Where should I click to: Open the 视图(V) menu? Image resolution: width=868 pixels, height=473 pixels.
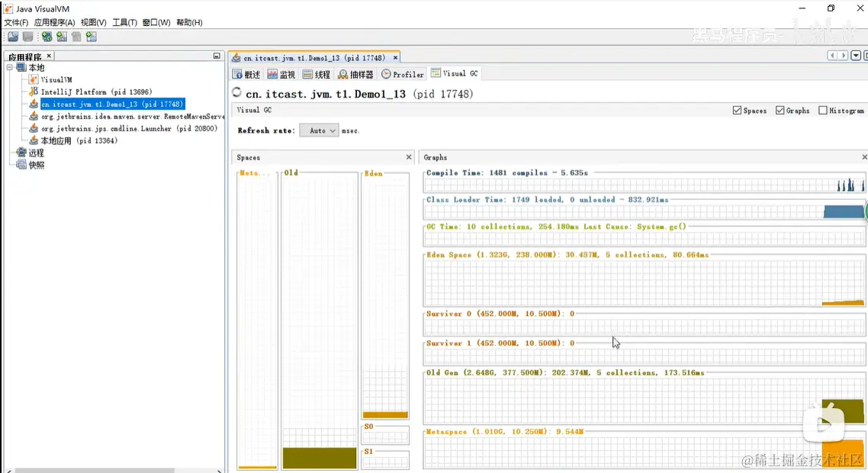(93, 22)
